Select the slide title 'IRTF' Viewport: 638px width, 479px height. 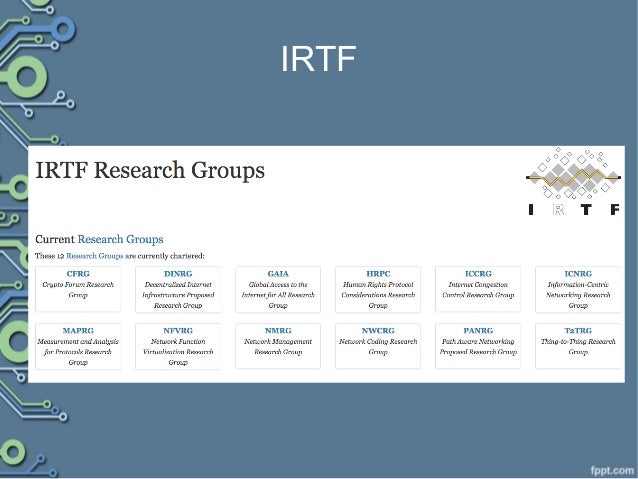tap(319, 59)
